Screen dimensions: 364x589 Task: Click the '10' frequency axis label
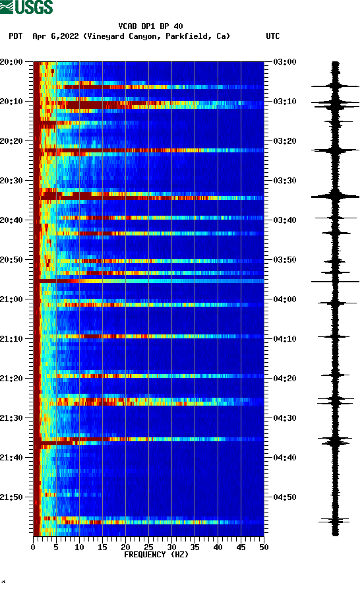79,547
